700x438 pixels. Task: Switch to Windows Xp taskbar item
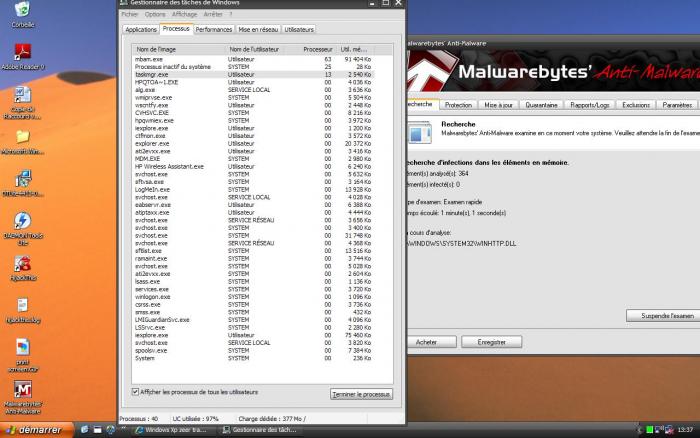coord(173,430)
